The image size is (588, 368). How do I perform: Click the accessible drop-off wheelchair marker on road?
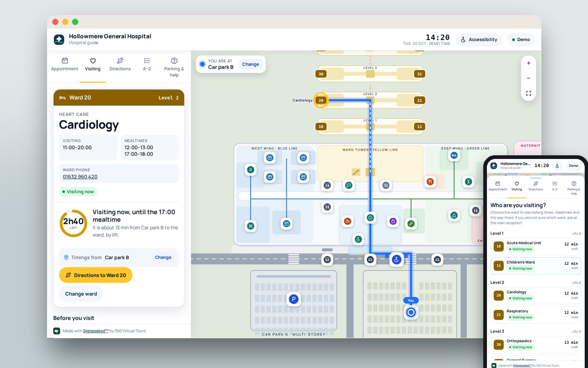(x=396, y=260)
